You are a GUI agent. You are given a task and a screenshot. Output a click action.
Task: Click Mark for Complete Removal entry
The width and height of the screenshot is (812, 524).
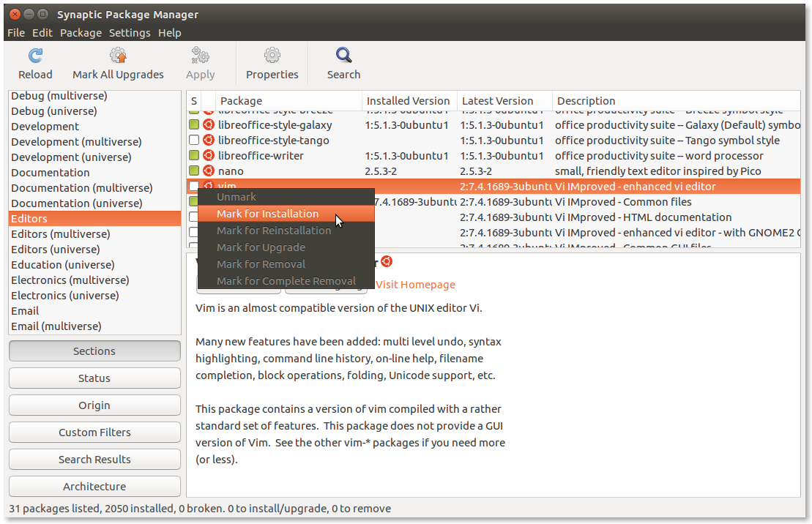coord(286,280)
